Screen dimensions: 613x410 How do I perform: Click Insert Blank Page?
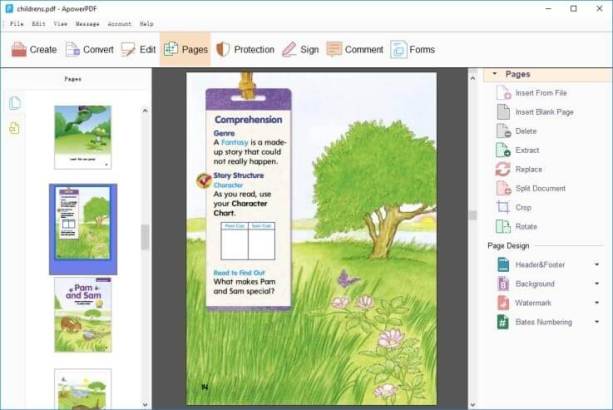(x=534, y=112)
